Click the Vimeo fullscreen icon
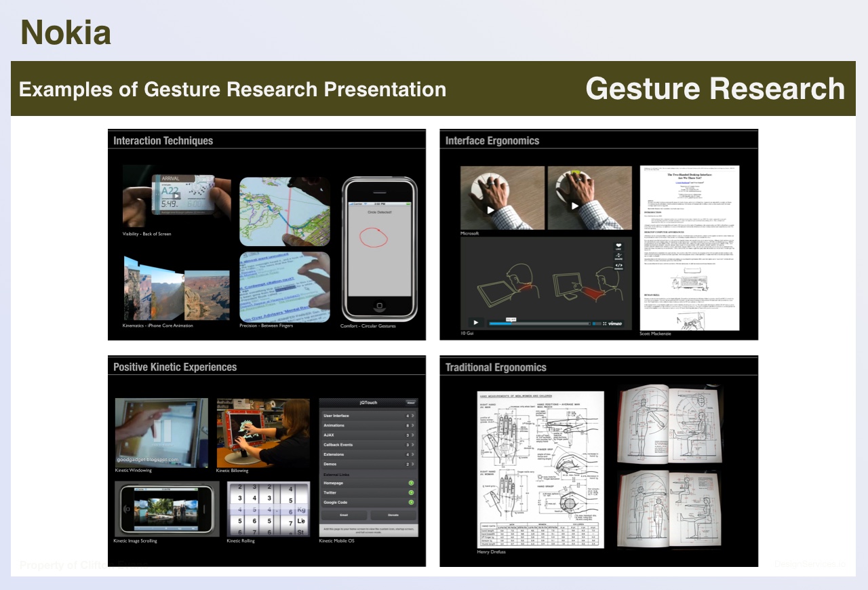This screenshot has width=868, height=590. click(x=605, y=323)
